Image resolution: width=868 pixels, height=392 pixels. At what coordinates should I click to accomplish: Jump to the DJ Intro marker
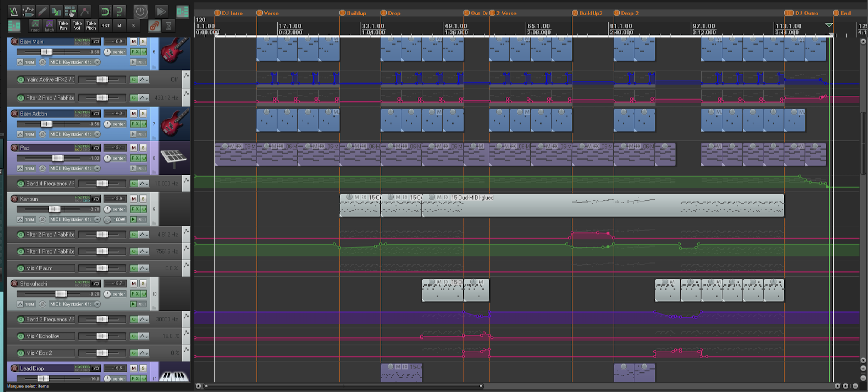pos(229,13)
